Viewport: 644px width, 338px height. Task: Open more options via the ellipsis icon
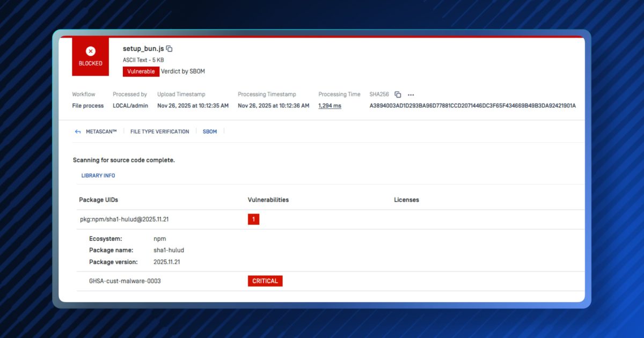411,94
